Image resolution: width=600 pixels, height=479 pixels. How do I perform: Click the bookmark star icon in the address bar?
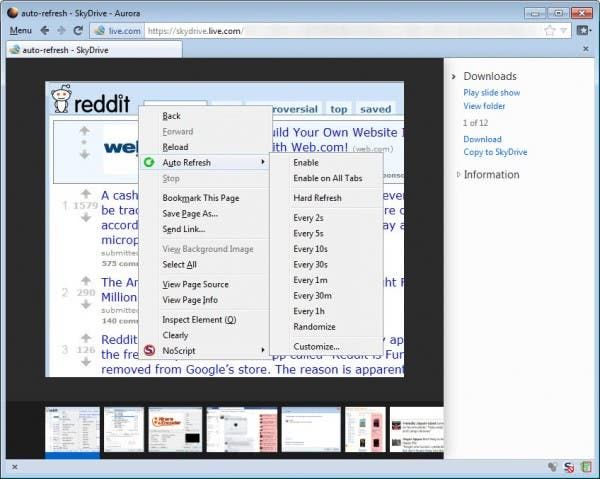click(550, 31)
